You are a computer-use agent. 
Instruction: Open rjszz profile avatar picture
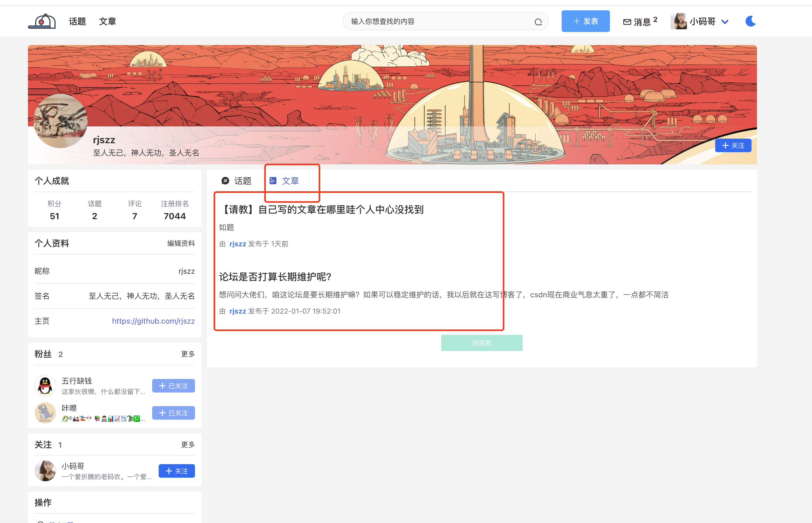[61, 121]
